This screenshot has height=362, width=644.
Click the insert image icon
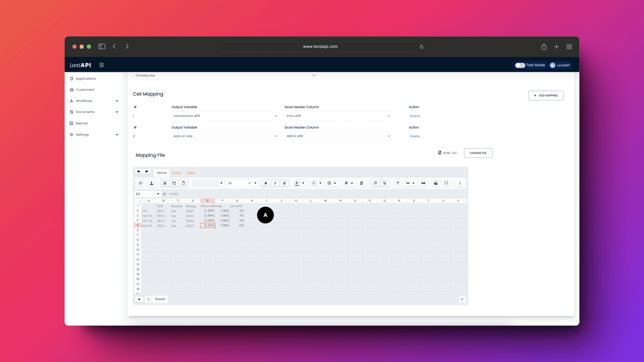tap(435, 183)
